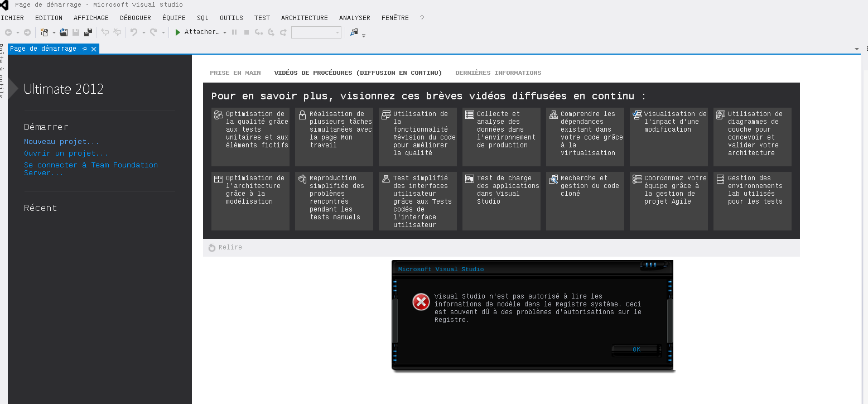Expand the collapsed left panel triangle
868x404 pixels.
click(13, 89)
